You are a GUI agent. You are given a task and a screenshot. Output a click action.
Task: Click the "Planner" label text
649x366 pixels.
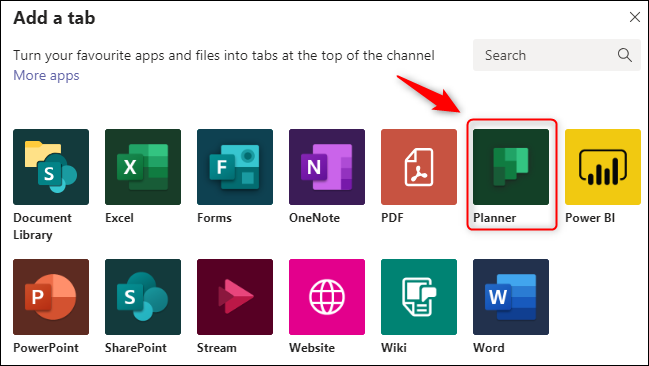tap(495, 218)
